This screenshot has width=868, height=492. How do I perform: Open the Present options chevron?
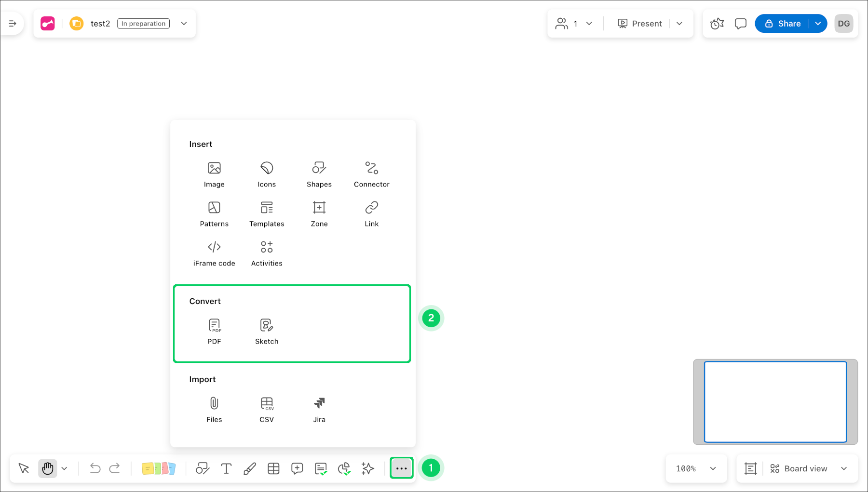tap(680, 23)
